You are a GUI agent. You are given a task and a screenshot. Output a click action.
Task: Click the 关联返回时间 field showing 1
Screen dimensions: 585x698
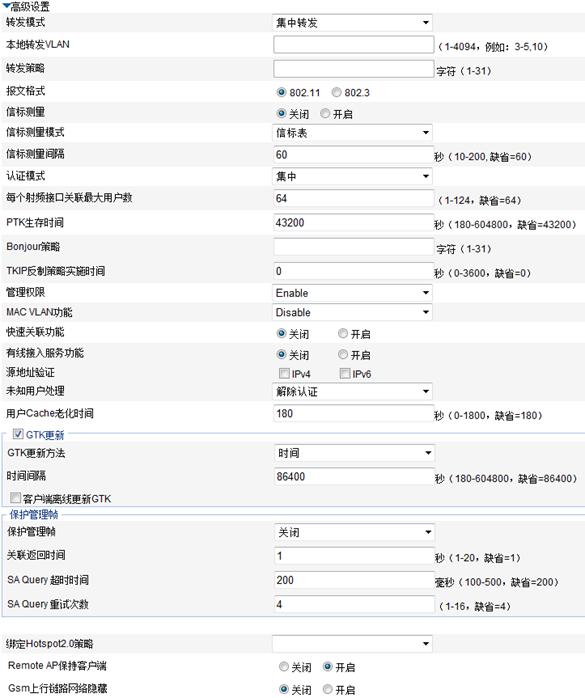[x=354, y=556]
